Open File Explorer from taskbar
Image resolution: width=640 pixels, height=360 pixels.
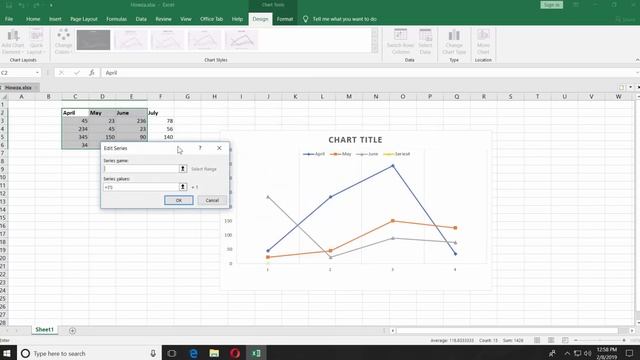point(214,353)
